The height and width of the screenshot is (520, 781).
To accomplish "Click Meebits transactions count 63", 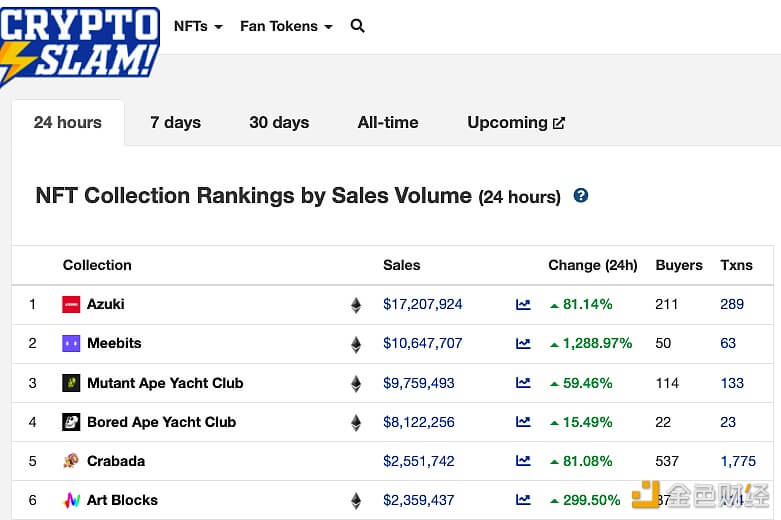I will point(728,343).
